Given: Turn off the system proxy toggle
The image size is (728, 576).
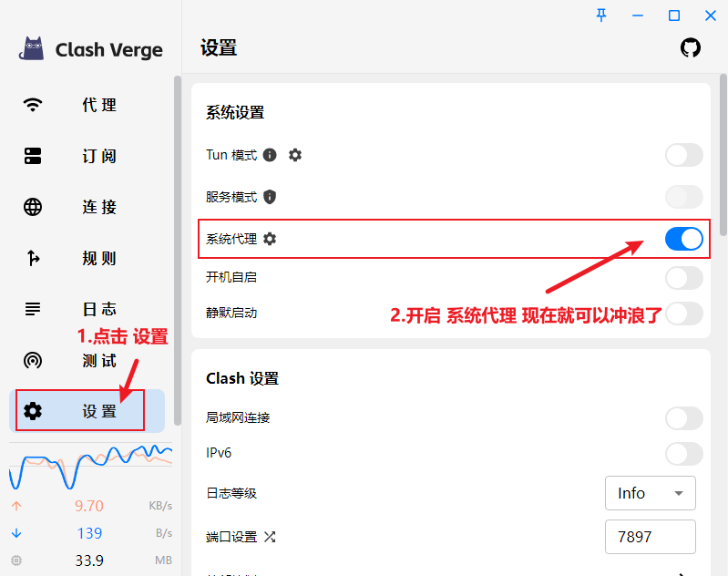Looking at the screenshot, I should [x=683, y=239].
